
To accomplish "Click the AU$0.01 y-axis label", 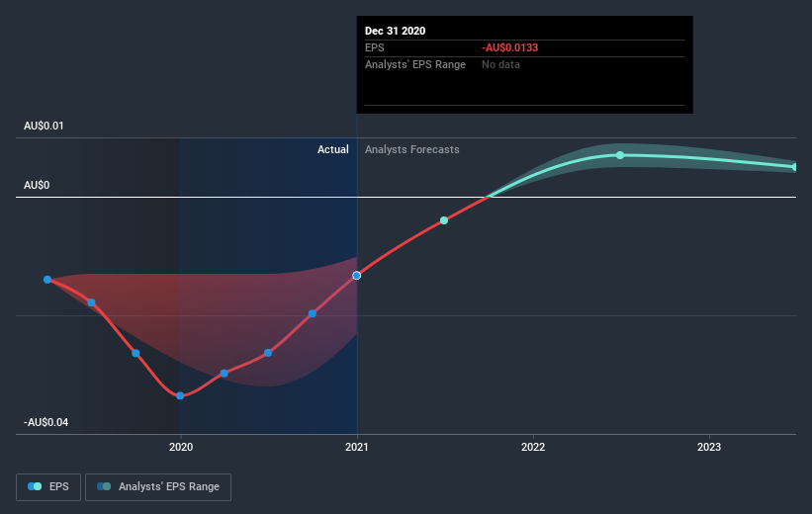I will coord(44,126).
